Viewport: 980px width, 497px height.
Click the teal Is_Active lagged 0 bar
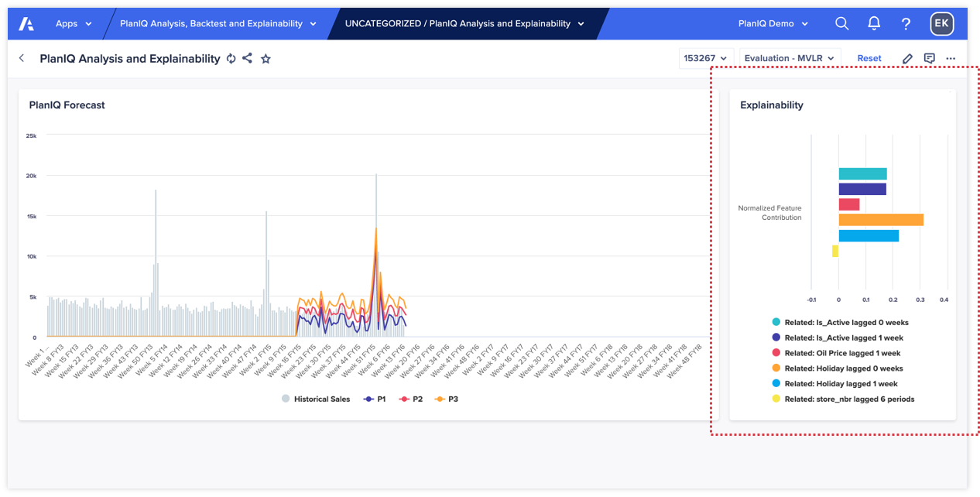coord(862,174)
